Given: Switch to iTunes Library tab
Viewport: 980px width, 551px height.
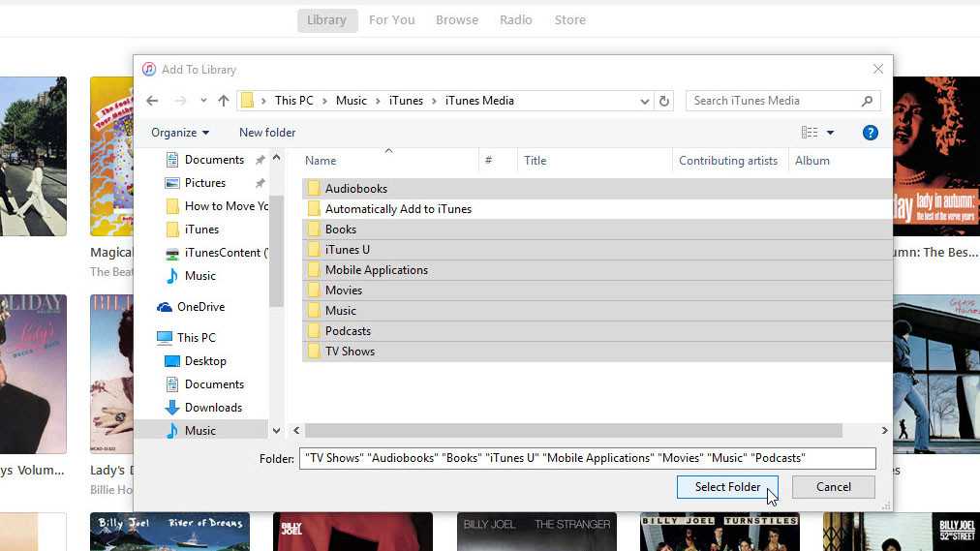Looking at the screenshot, I should pyautogui.click(x=327, y=20).
